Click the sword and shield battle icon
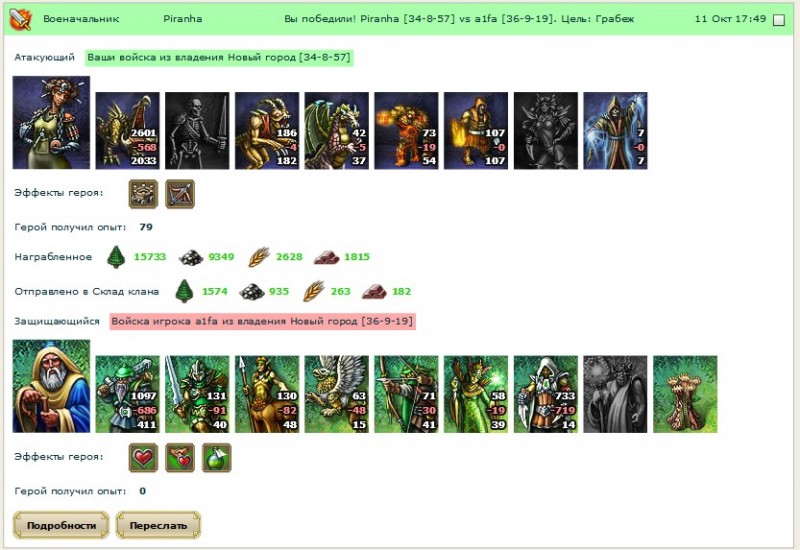This screenshot has width=800, height=550. [21, 19]
